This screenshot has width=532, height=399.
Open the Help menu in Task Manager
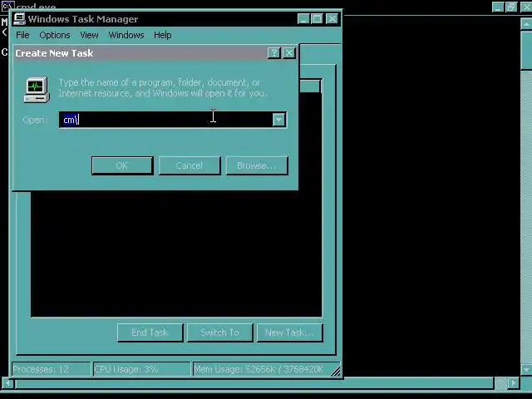163,35
